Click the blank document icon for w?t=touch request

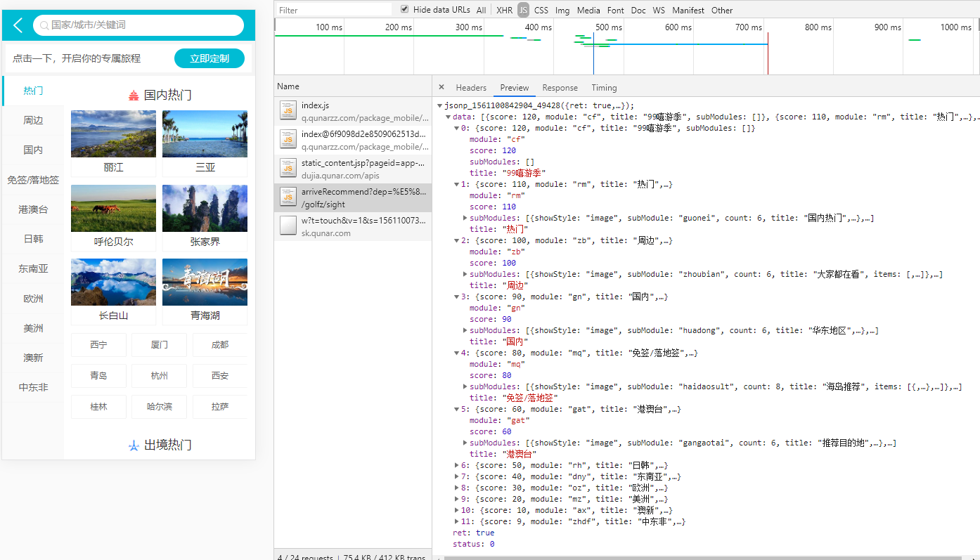pos(288,226)
